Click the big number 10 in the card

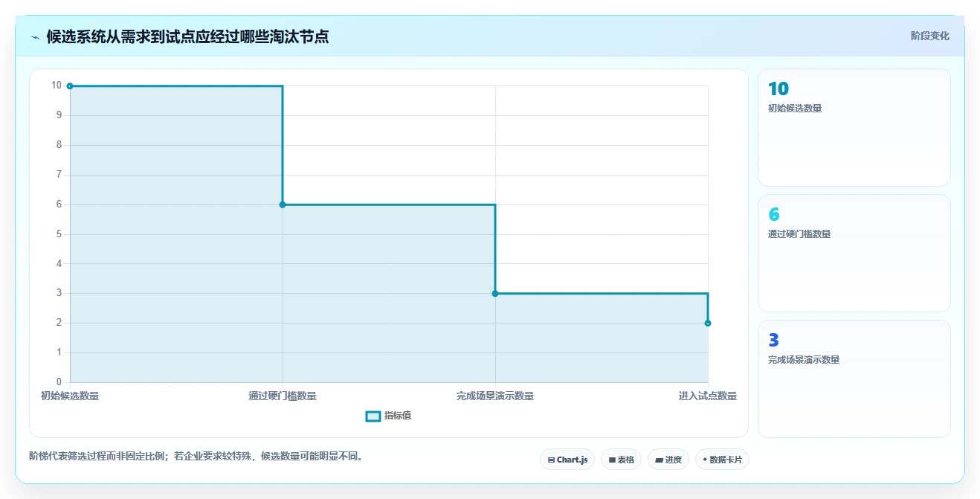(778, 89)
